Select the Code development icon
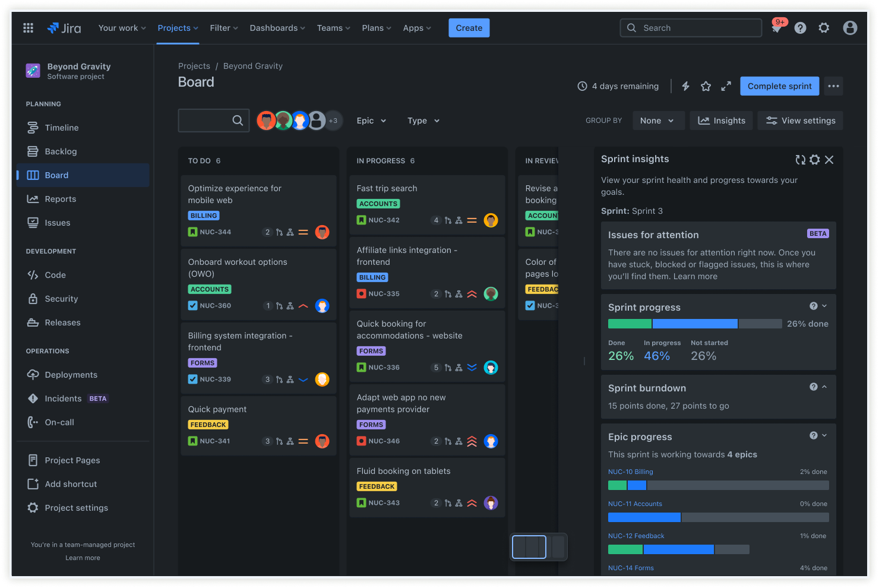This screenshot has height=588, width=879. [34, 274]
